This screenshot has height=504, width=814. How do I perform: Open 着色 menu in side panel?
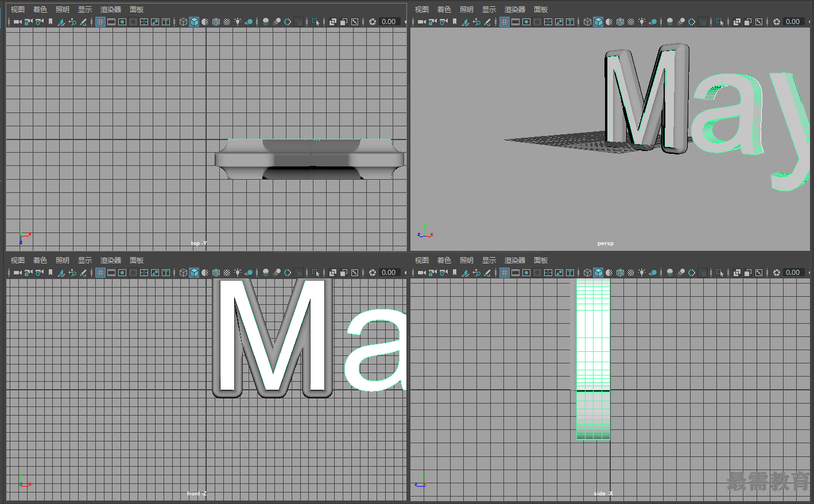click(444, 261)
